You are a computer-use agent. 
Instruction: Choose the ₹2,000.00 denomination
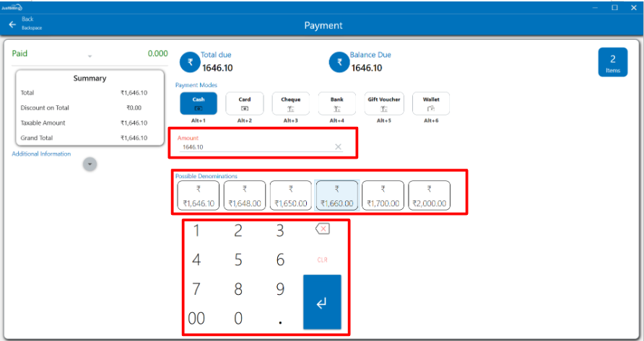pos(429,196)
